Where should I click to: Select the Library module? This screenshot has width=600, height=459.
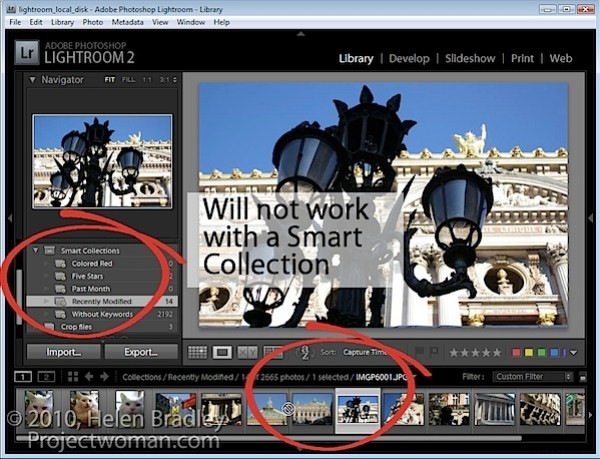[x=356, y=59]
